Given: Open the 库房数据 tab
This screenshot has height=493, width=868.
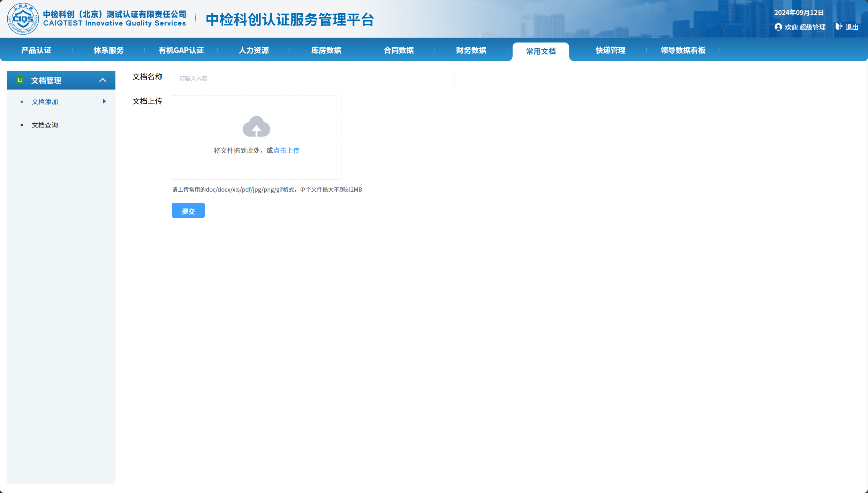Looking at the screenshot, I should 326,50.
